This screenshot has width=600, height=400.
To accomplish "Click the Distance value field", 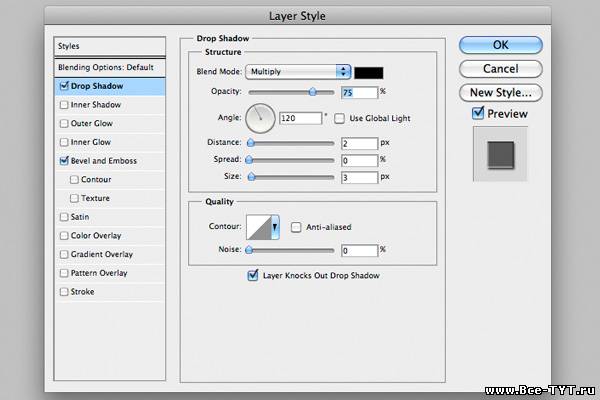I will (359, 144).
